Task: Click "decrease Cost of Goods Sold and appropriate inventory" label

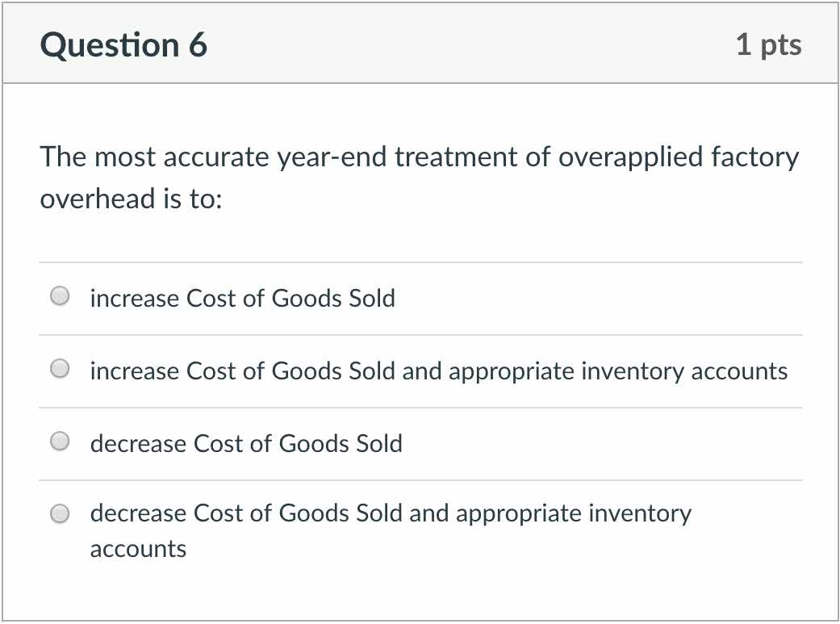Action: [x=391, y=514]
